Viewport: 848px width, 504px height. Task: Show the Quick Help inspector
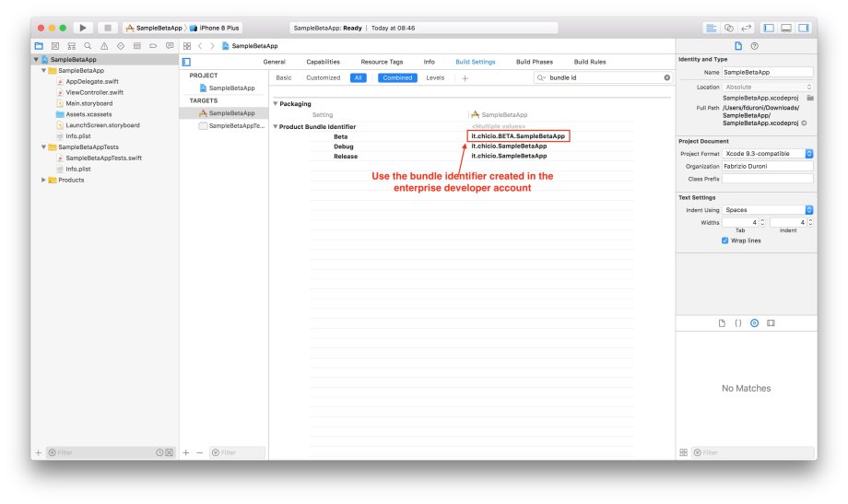[754, 46]
